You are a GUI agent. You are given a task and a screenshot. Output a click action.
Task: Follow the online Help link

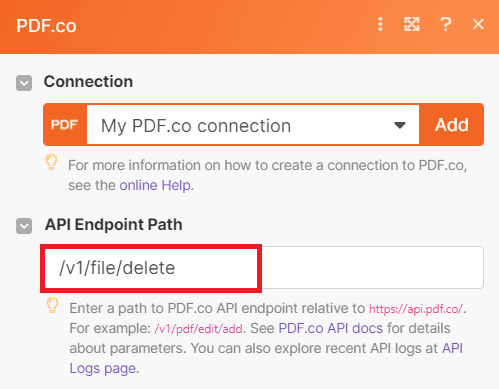pyautogui.click(x=155, y=185)
